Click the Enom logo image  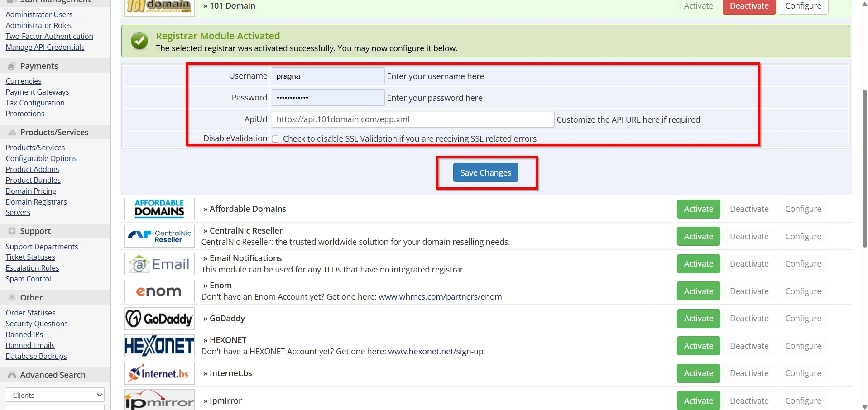[159, 291]
